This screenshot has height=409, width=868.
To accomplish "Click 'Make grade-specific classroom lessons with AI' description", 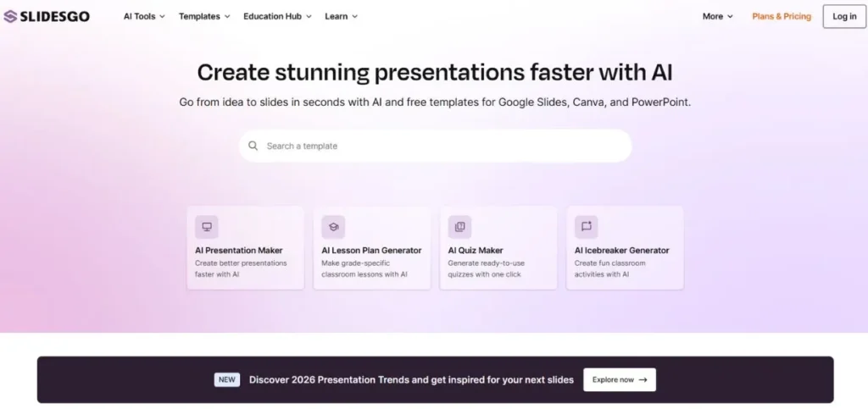I will (x=364, y=268).
